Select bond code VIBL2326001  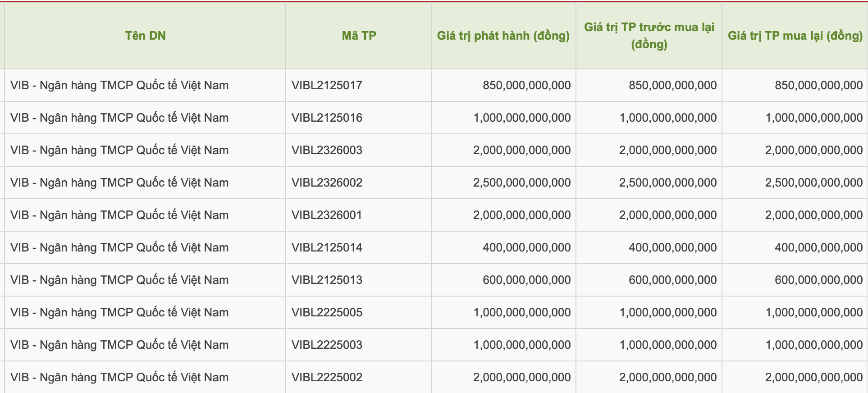point(327,215)
